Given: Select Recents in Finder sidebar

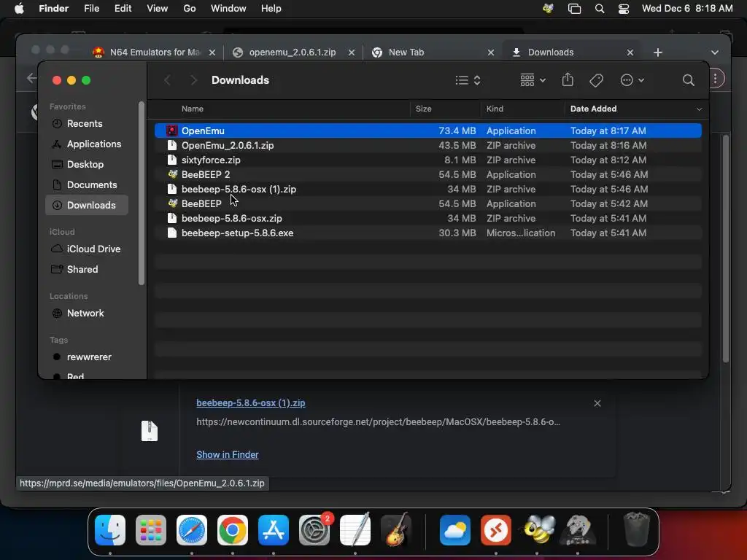Looking at the screenshot, I should coord(87,123).
